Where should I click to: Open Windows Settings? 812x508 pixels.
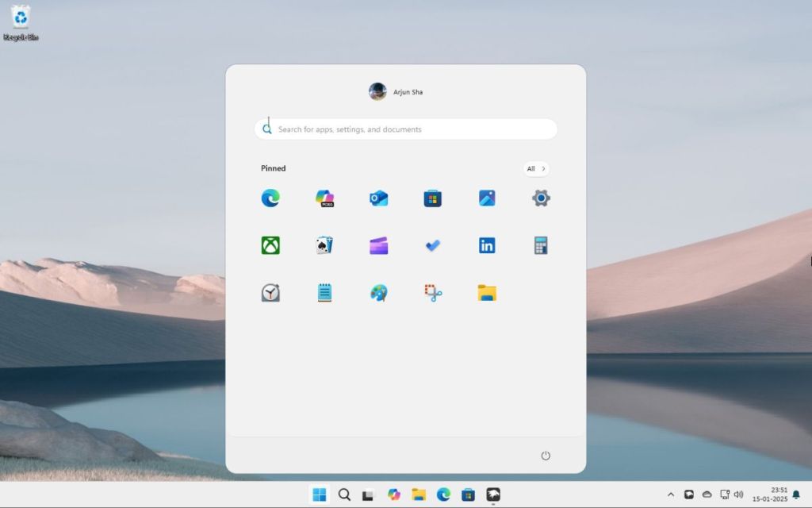540,198
